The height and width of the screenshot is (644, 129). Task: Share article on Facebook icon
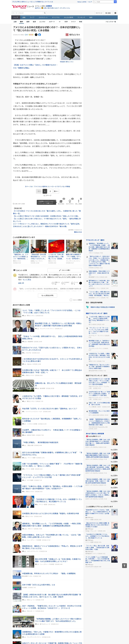coord(39,35)
